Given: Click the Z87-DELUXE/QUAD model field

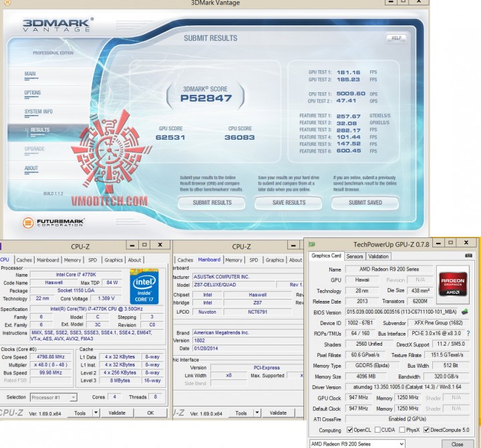Looking at the screenshot, I should point(233,285).
